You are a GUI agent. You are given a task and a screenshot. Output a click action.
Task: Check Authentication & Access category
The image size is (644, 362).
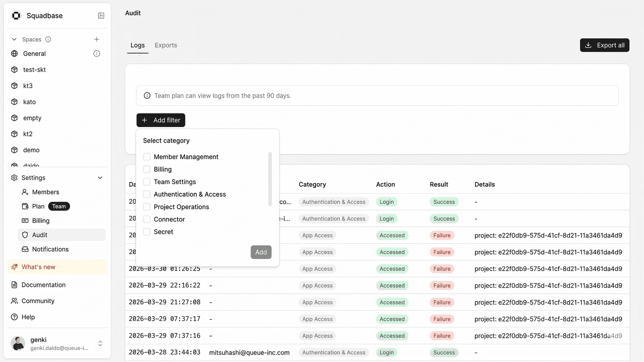pos(147,194)
